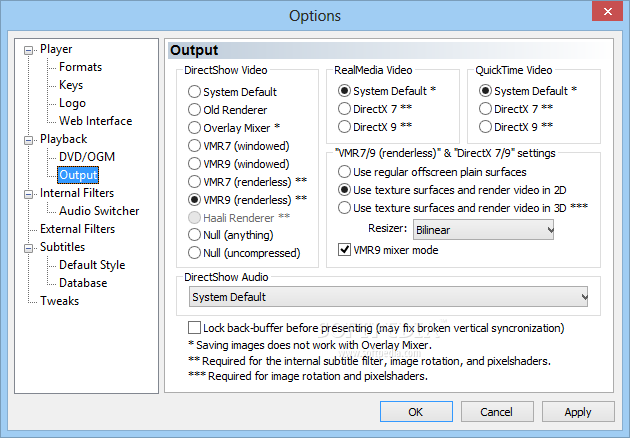Open the Formats settings page
630x438 pixels.
point(80,67)
